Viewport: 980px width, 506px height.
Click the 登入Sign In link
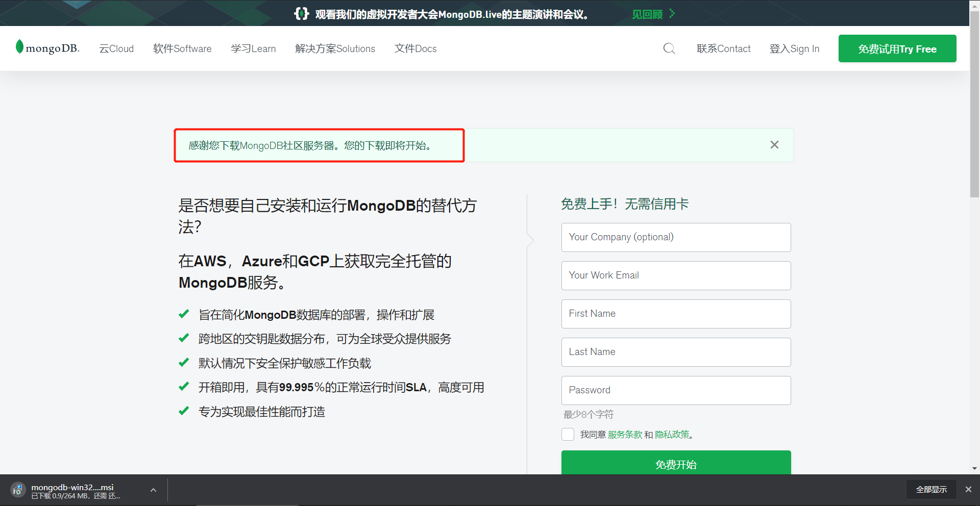coord(794,48)
